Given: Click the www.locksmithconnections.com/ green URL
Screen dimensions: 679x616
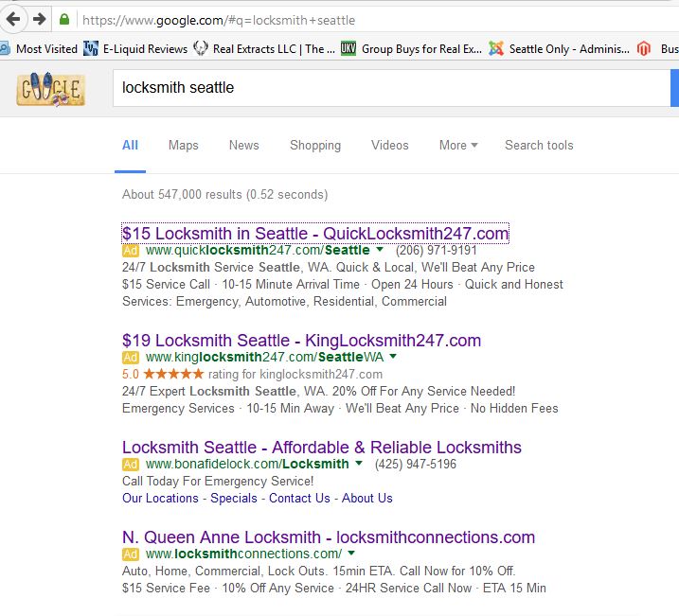Looking at the screenshot, I should tap(243, 554).
